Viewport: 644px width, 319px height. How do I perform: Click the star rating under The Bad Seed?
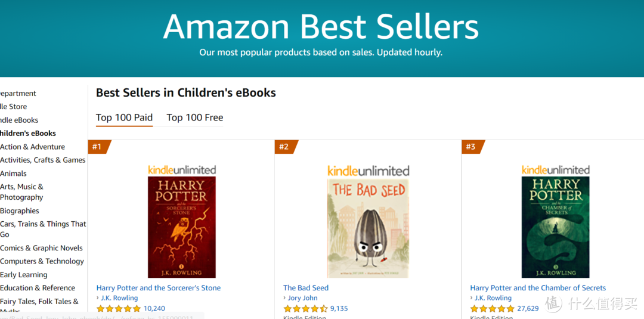pos(305,309)
